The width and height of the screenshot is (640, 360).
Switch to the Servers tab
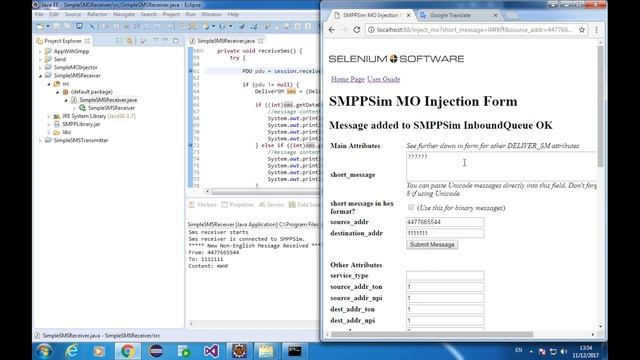pos(271,204)
